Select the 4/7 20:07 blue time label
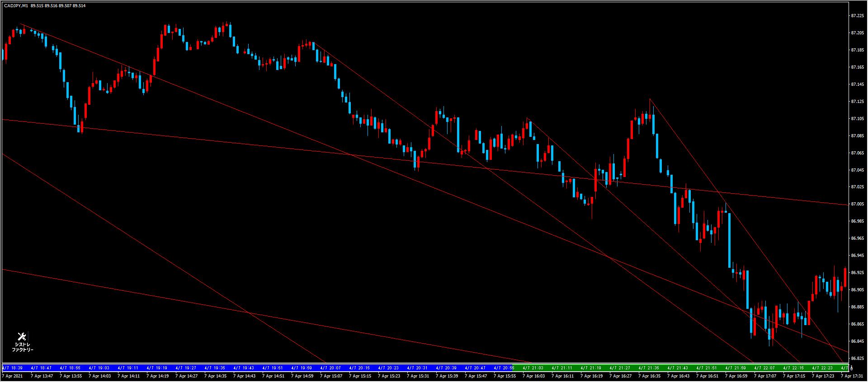 click(330, 368)
